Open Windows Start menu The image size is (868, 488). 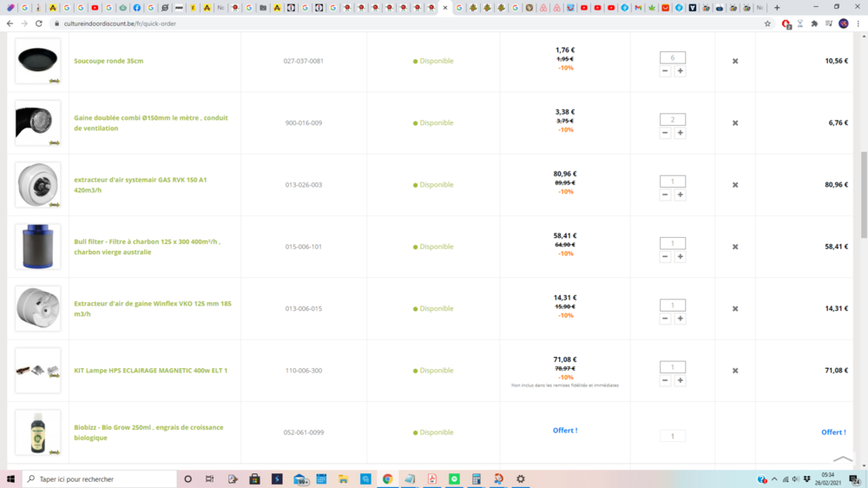tap(10, 479)
